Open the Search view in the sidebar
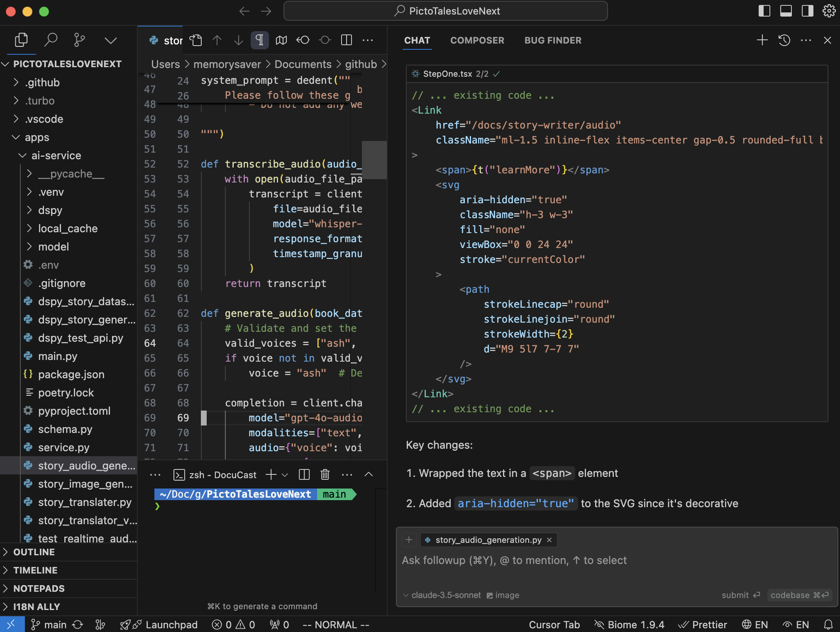Image resolution: width=840 pixels, height=632 pixels. 51,40
